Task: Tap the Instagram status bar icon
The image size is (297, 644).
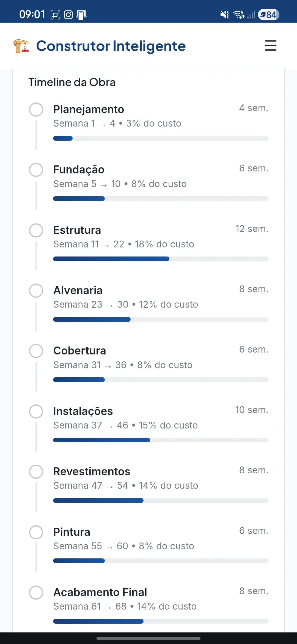Action: coord(68,15)
